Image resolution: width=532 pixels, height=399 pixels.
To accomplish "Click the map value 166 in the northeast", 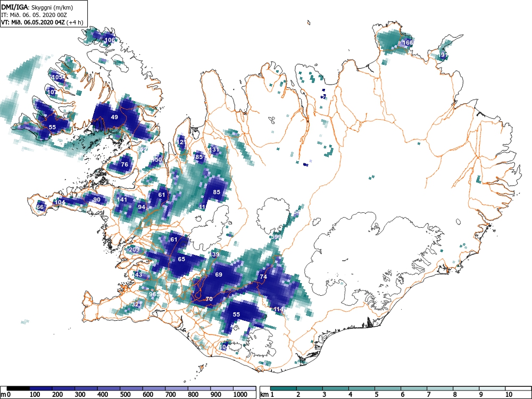I will [x=408, y=43].
